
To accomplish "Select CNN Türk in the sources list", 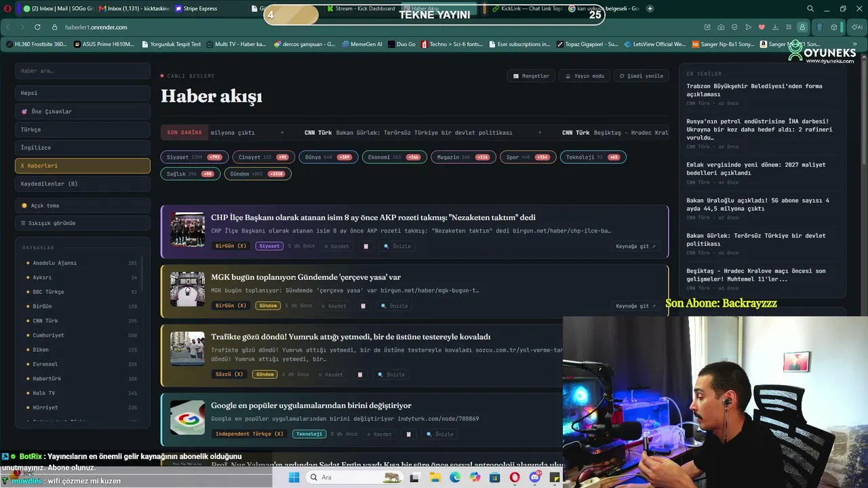I will tap(81, 321).
